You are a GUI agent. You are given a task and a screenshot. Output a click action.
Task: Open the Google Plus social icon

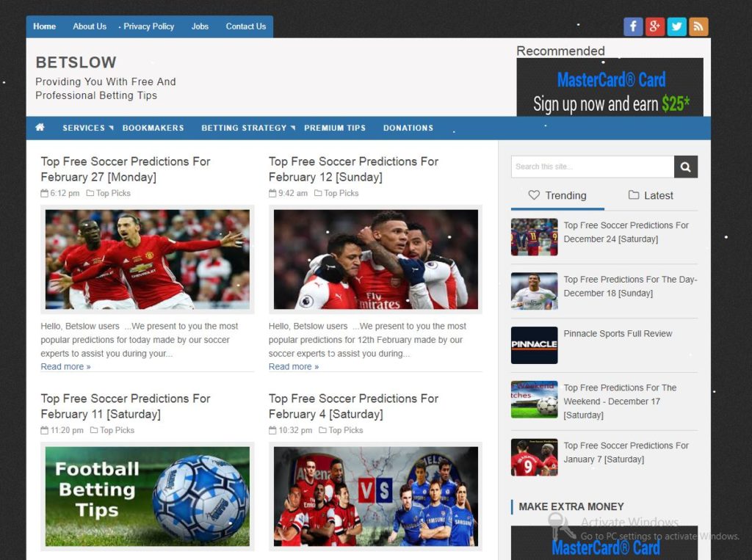pyautogui.click(x=654, y=26)
